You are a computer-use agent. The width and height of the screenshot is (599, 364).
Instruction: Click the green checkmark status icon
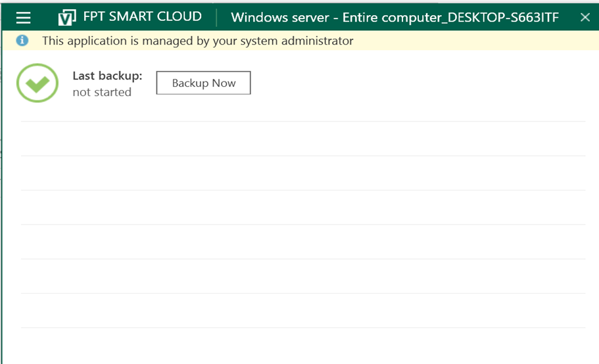(37, 83)
